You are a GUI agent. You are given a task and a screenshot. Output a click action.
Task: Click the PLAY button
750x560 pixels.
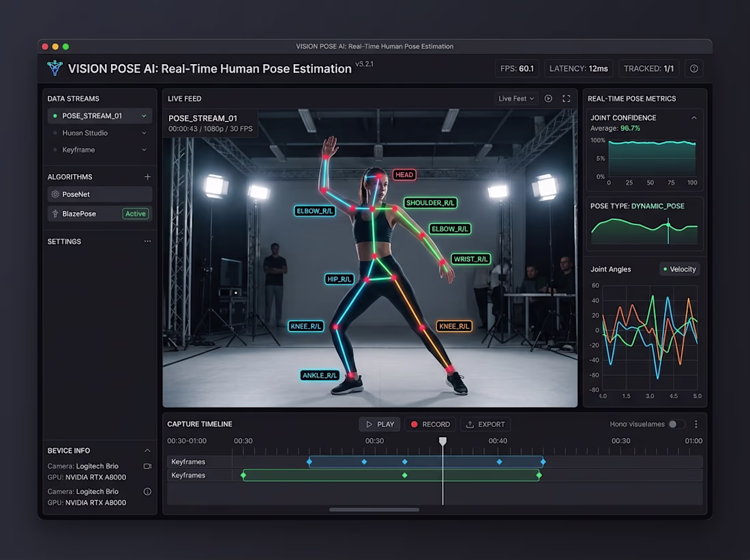(380, 424)
